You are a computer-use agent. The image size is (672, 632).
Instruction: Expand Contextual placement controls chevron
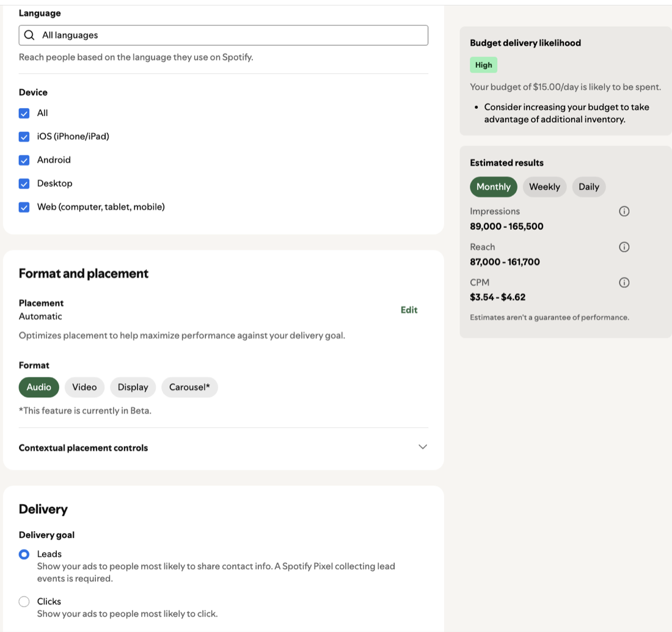423,447
